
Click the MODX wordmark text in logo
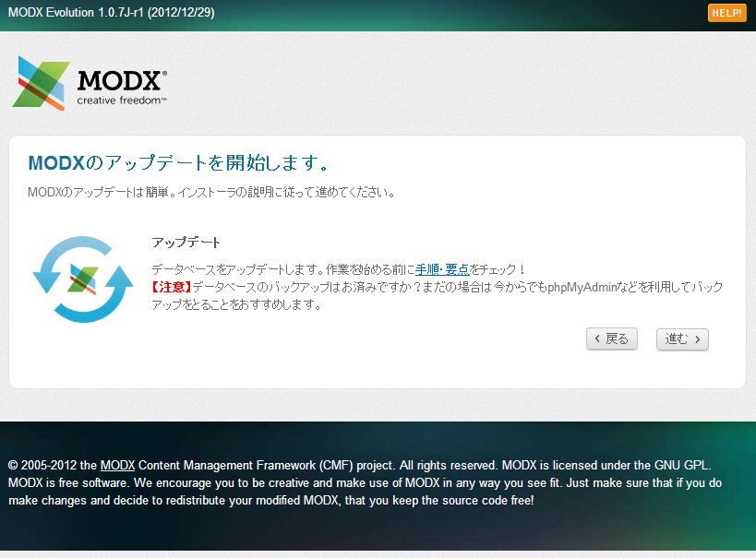coord(122,80)
